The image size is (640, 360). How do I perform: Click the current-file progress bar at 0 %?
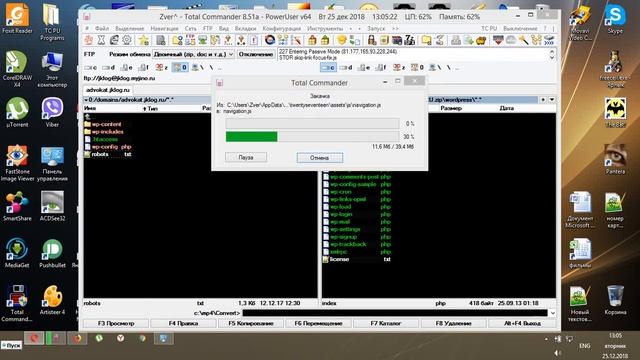point(312,124)
